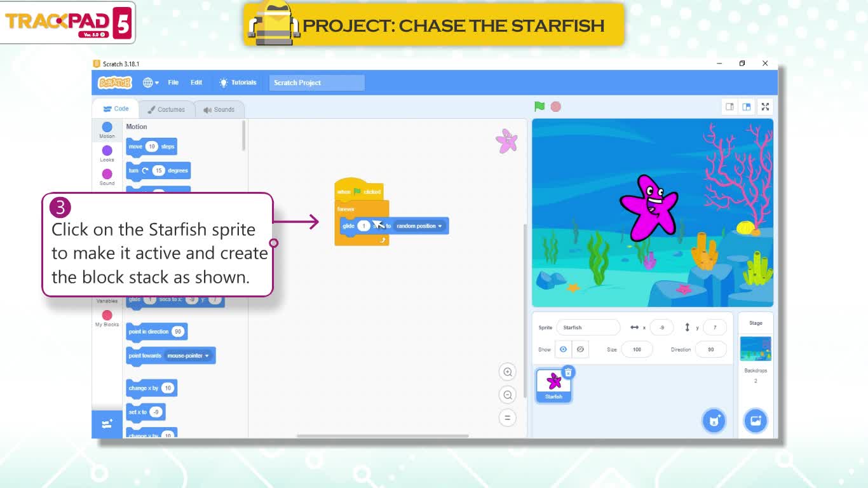
Task: Select the My Blocks category
Action: [107, 318]
